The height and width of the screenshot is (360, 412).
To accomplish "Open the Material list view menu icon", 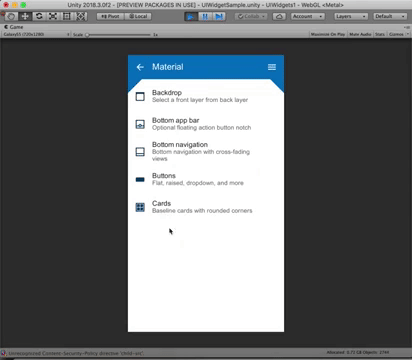I will [272, 67].
